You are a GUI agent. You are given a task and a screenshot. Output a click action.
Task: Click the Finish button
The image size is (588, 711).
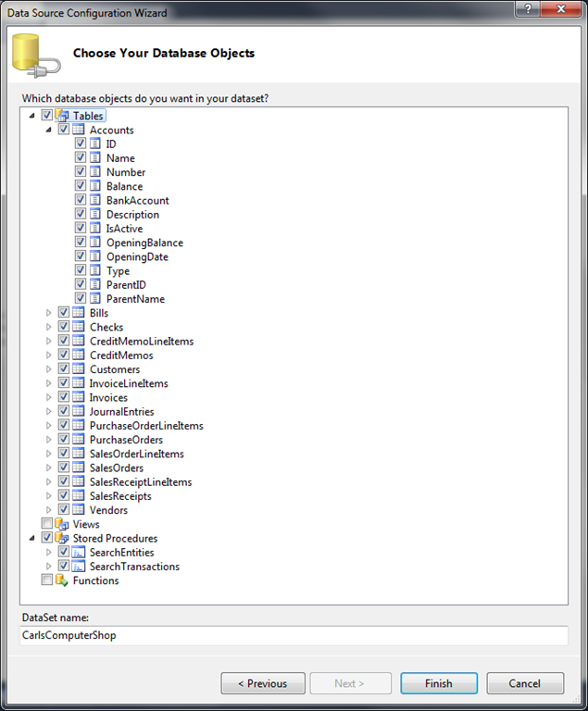(x=439, y=683)
